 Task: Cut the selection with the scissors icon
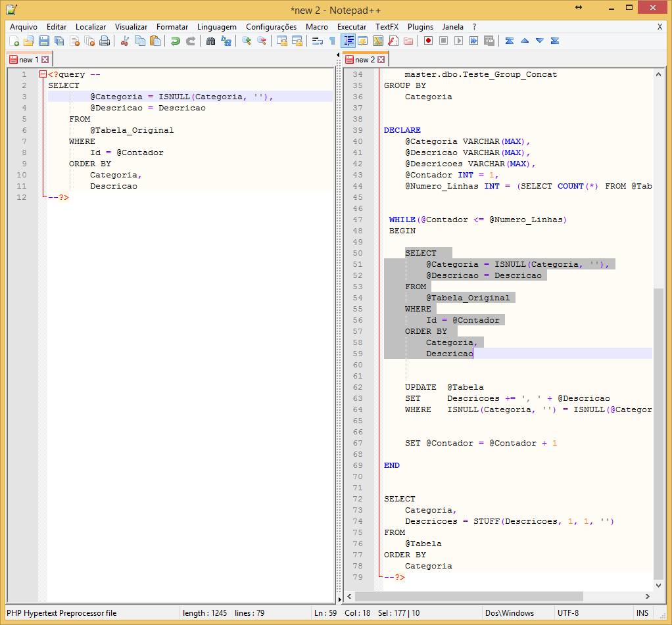tap(125, 41)
